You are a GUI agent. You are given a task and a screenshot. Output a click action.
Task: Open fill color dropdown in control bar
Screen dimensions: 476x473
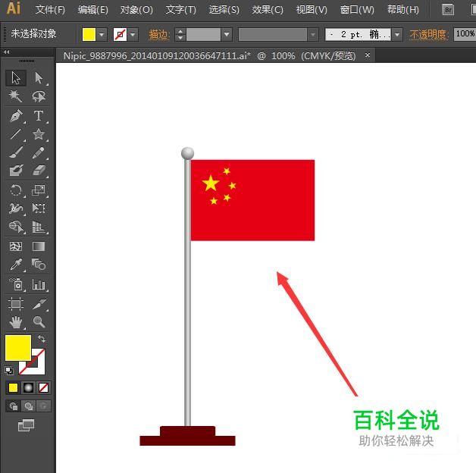(x=102, y=34)
